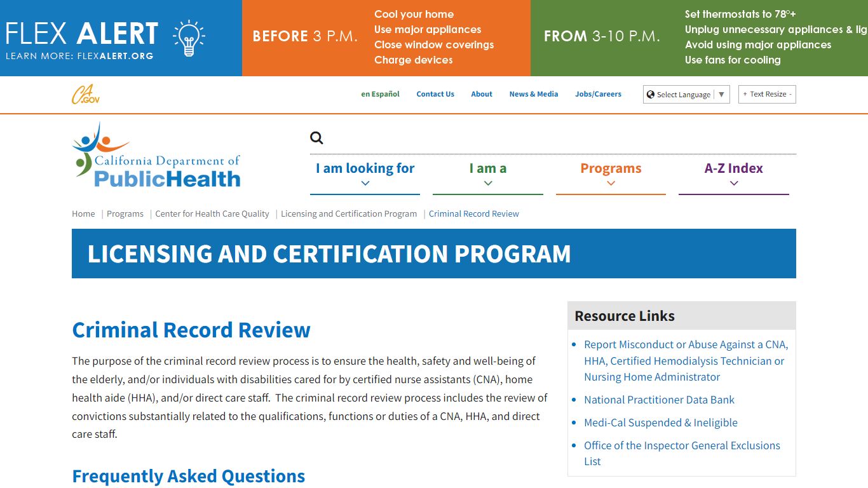
Task: Click 'Close window coverings' tip text
Action: tap(434, 44)
